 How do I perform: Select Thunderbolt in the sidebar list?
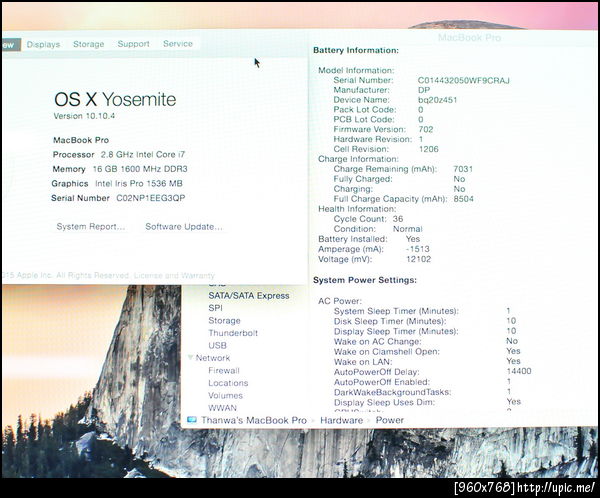[x=233, y=333]
